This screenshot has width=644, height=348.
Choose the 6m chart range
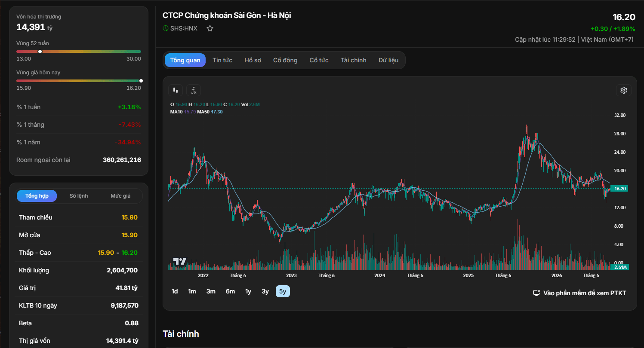[230, 291]
